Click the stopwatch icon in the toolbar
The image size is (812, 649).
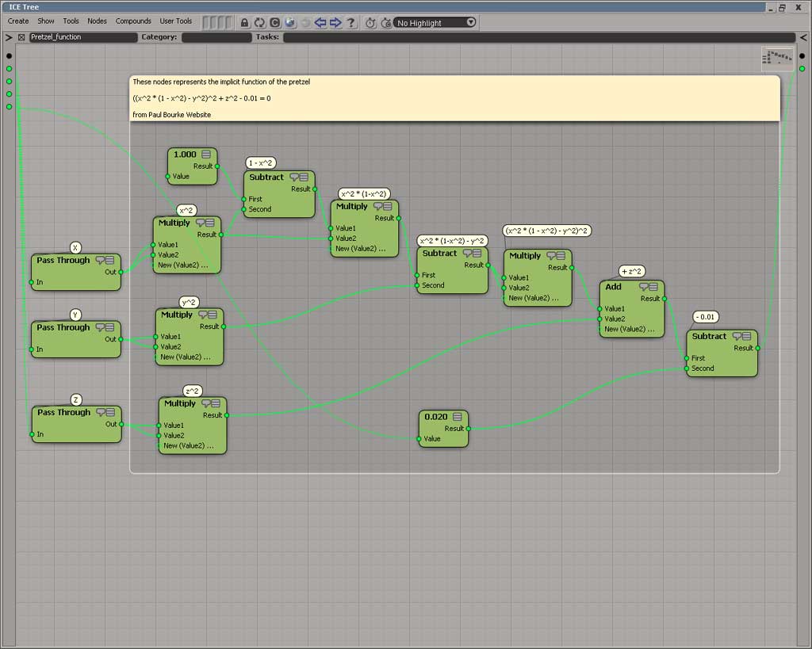[370, 22]
